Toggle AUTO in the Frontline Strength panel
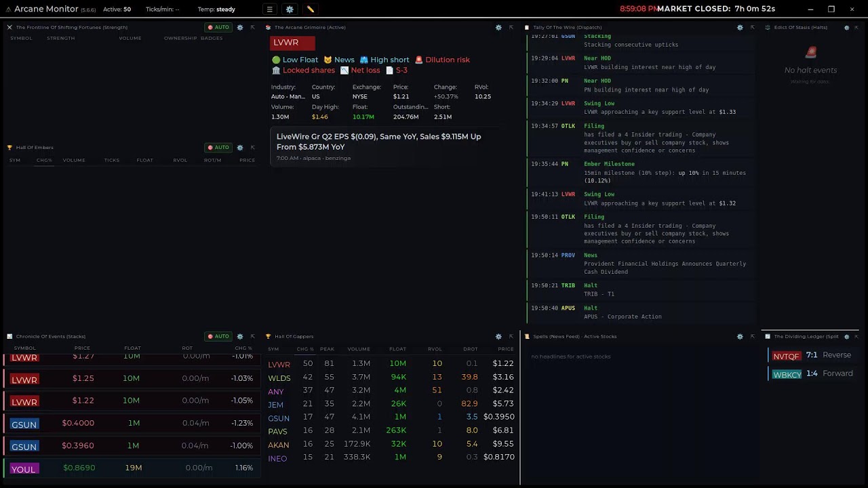The image size is (868, 488). tap(218, 27)
